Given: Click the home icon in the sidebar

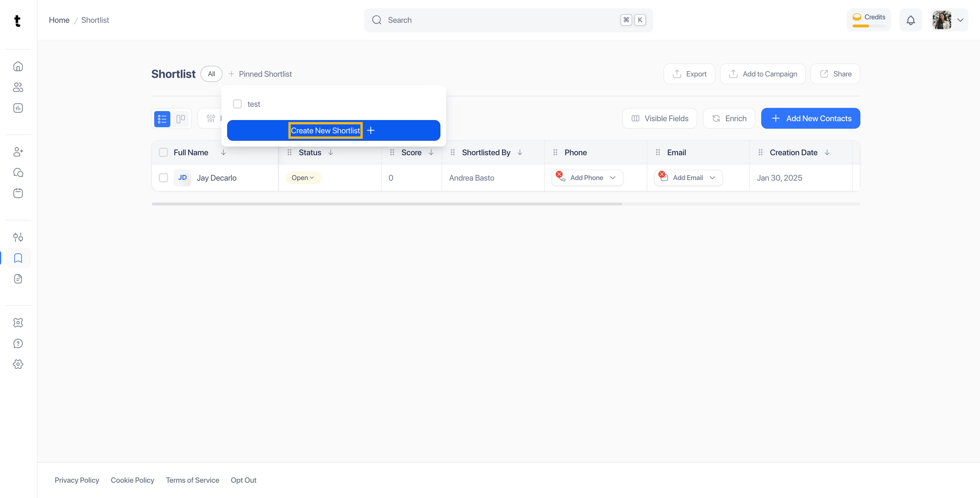Looking at the screenshot, I should [18, 67].
